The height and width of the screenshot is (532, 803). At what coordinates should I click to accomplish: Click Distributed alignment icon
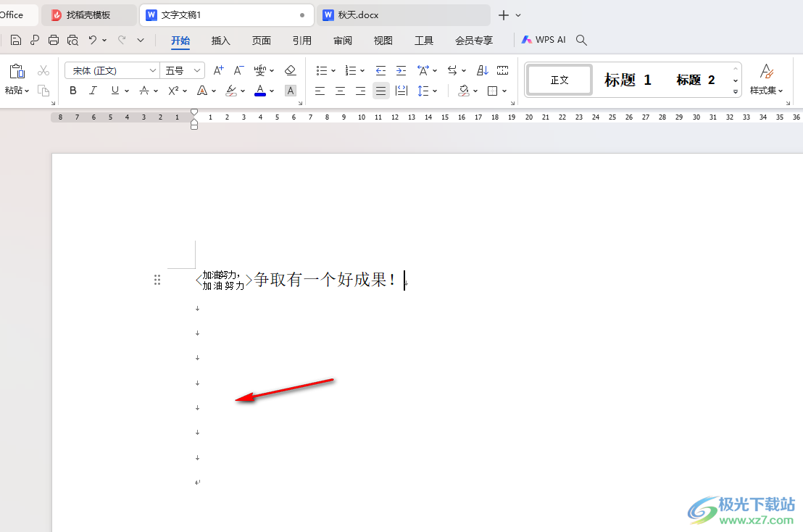click(401, 91)
